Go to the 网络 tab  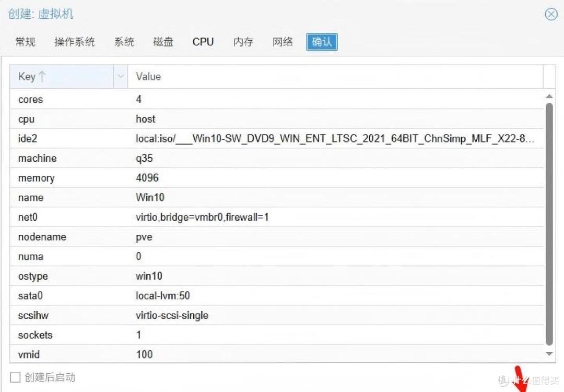(283, 42)
